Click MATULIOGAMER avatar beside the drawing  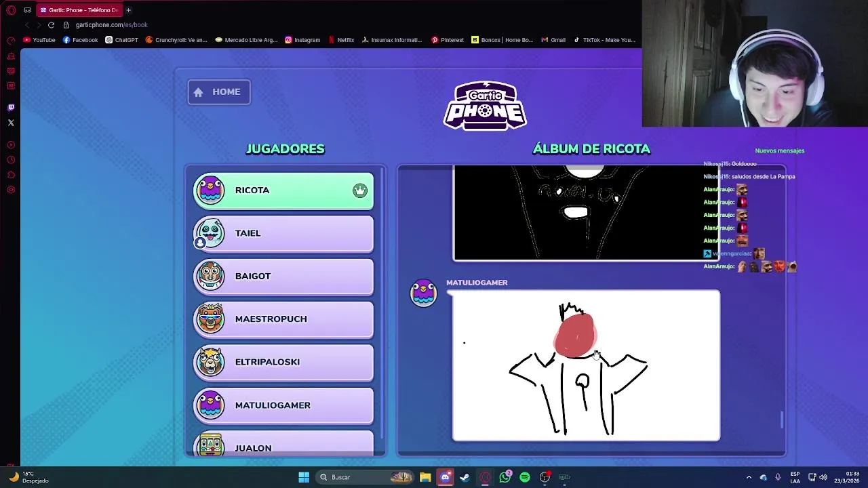424,293
